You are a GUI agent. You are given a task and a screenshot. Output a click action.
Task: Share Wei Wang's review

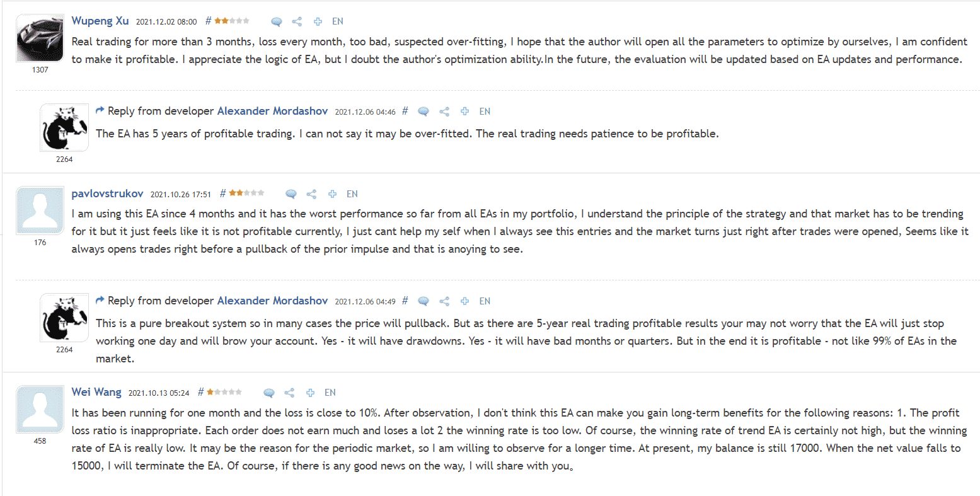pos(289,393)
